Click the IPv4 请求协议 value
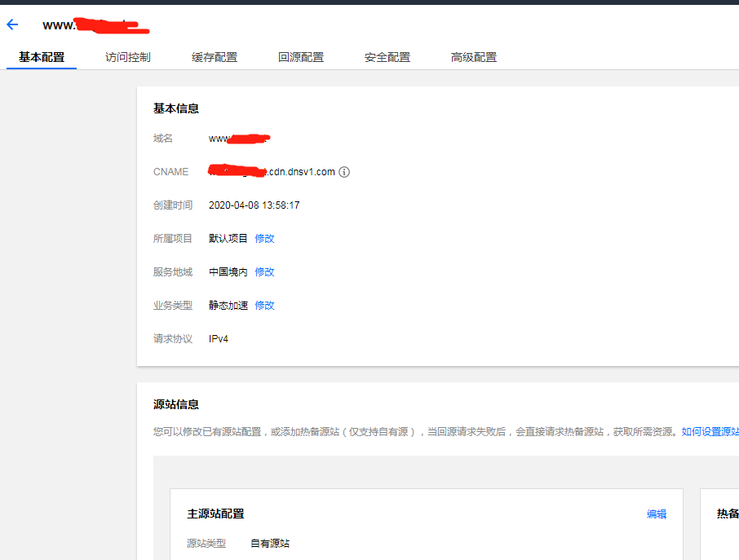The height and width of the screenshot is (560, 739). [x=219, y=339]
